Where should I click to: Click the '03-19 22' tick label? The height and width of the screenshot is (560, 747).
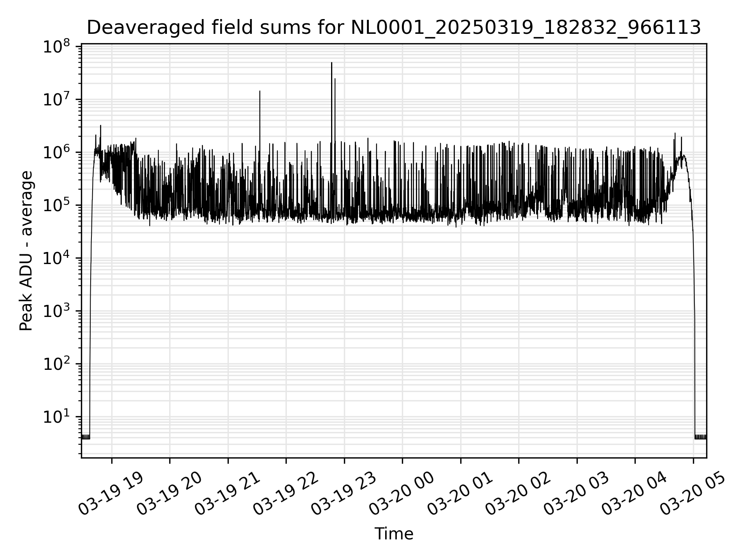coord(285,494)
